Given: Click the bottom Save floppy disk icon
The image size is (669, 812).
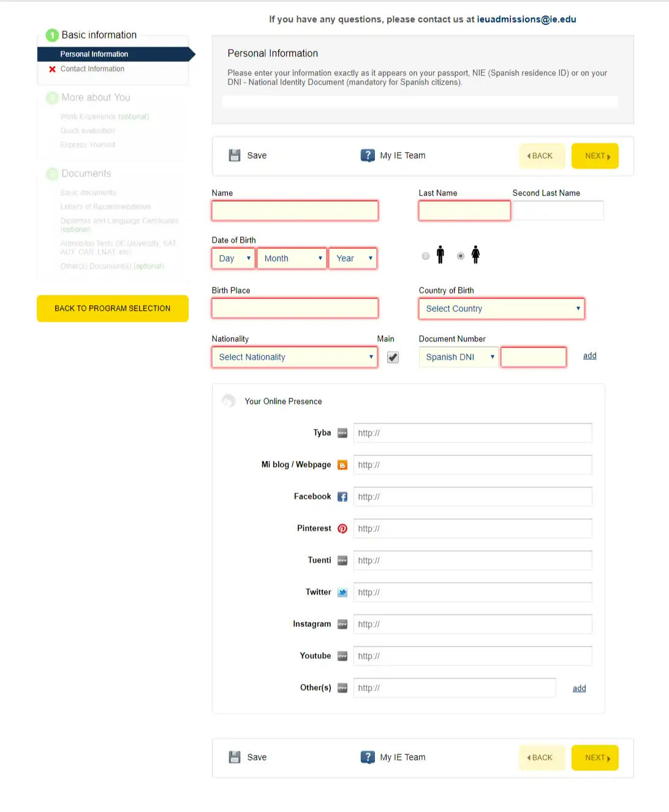Looking at the screenshot, I should [x=235, y=757].
